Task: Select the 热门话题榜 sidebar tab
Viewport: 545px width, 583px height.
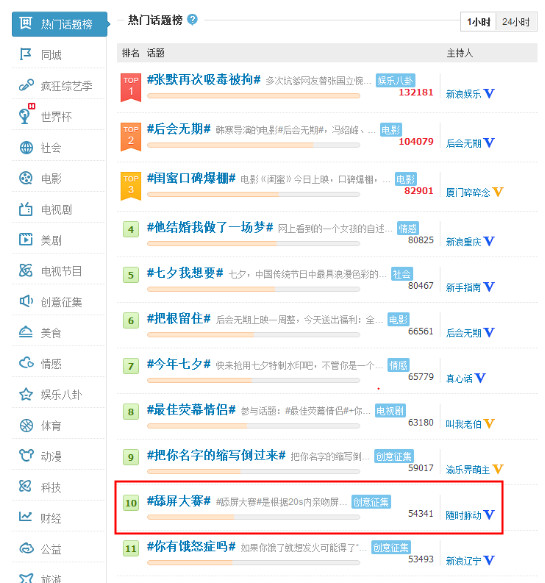Action: click(x=59, y=24)
